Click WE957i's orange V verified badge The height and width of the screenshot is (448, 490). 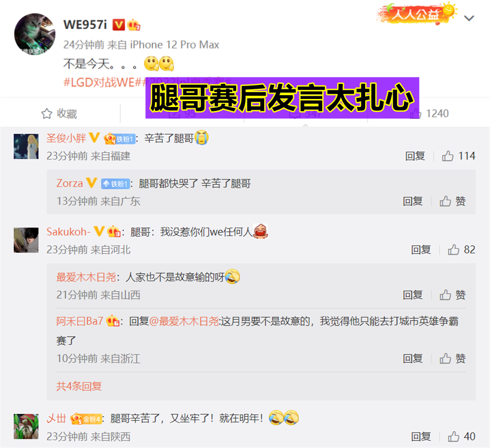119,25
